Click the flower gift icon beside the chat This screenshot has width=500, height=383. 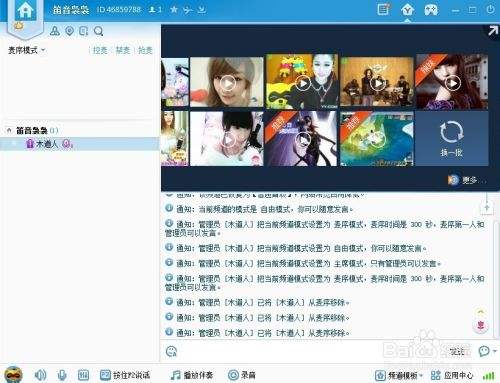tap(480, 325)
